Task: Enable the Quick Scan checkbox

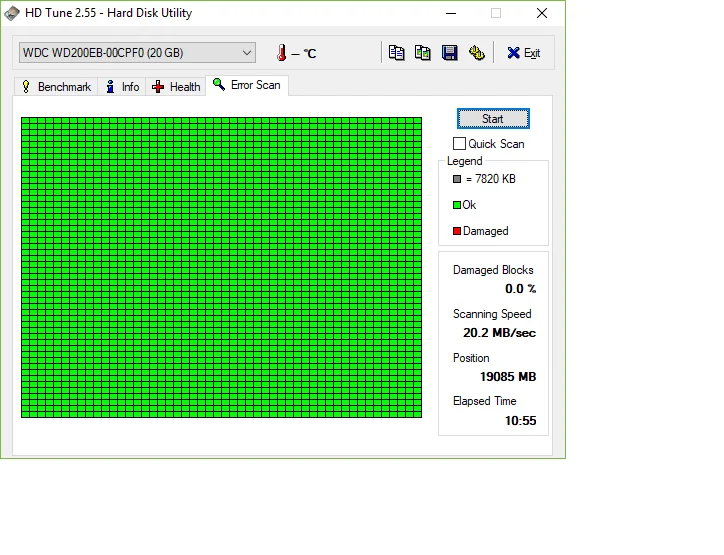Action: click(x=459, y=144)
